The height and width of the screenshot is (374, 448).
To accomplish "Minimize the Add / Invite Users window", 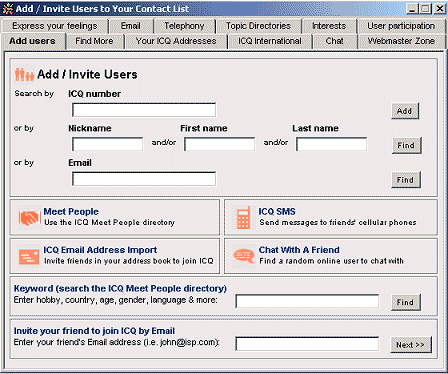I will coord(413,9).
